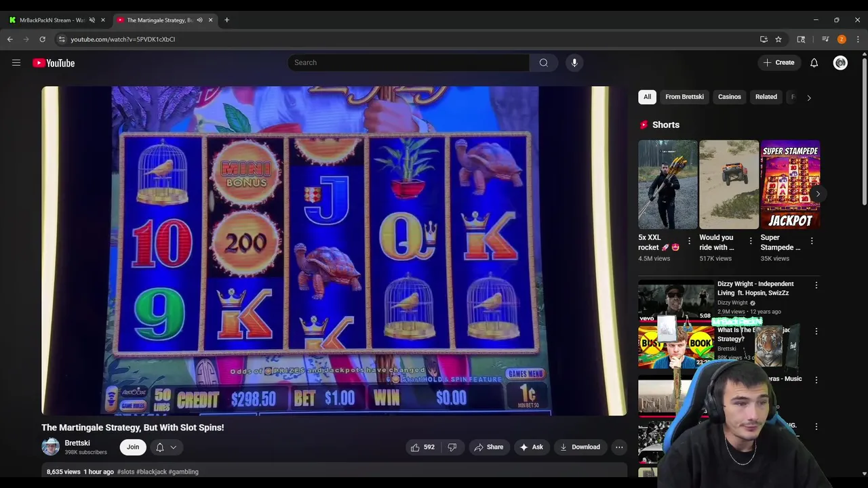
Task: Open the Super Stampede jackpot short
Action: (790, 184)
